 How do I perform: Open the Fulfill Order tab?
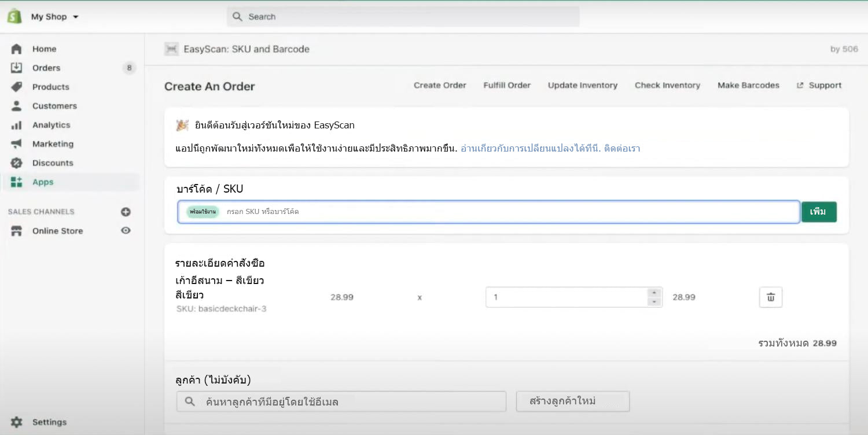tap(507, 86)
